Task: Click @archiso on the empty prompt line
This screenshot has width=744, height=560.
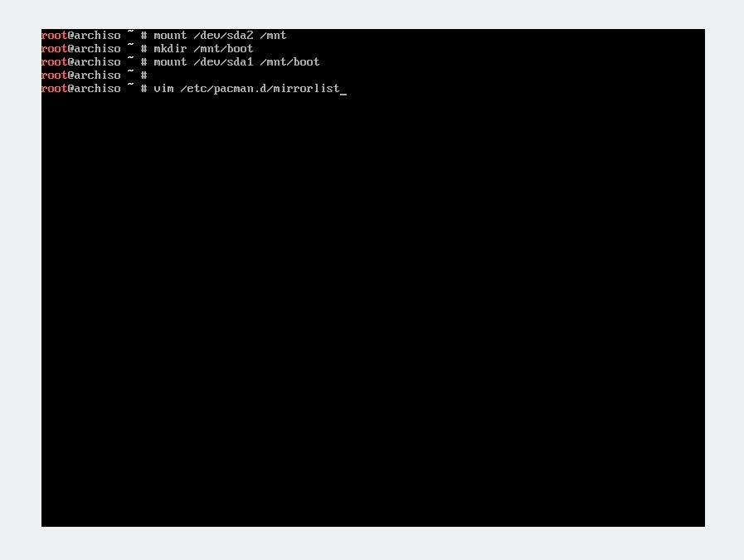Action: (x=94, y=75)
